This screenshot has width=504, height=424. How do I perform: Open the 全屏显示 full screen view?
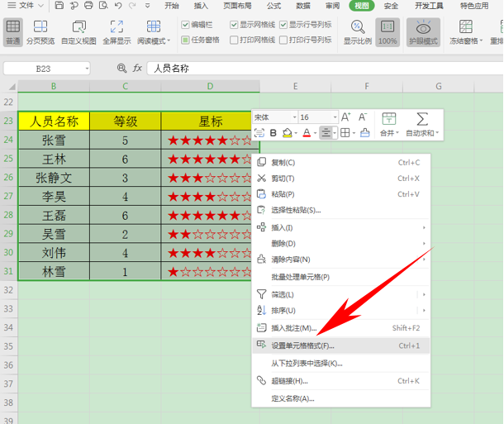tap(116, 32)
